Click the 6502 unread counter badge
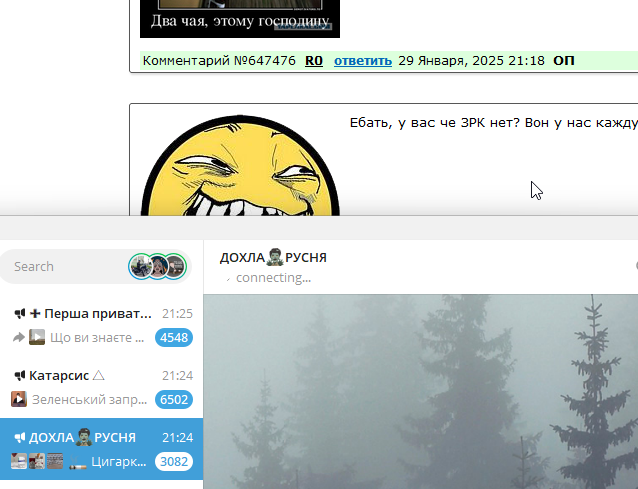 [174, 400]
